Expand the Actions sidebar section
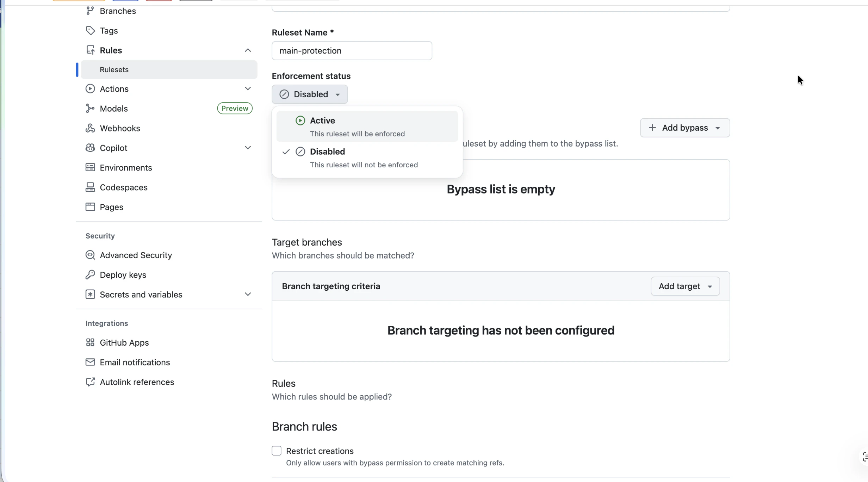868x482 pixels. coord(248,89)
